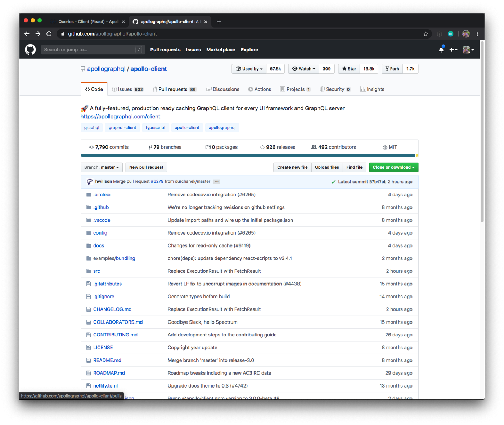Click the language breakdown color bar
Viewport: 504px width, 425px height.
click(x=249, y=155)
